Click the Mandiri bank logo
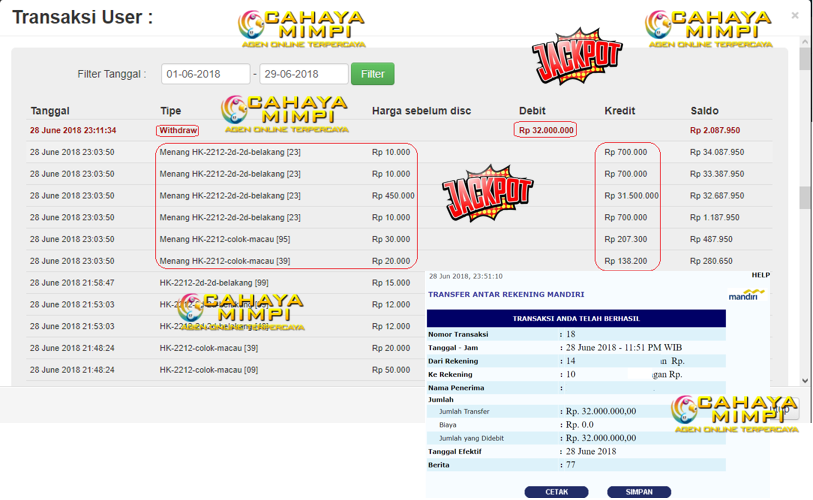This screenshot has width=813, height=500. (x=746, y=295)
